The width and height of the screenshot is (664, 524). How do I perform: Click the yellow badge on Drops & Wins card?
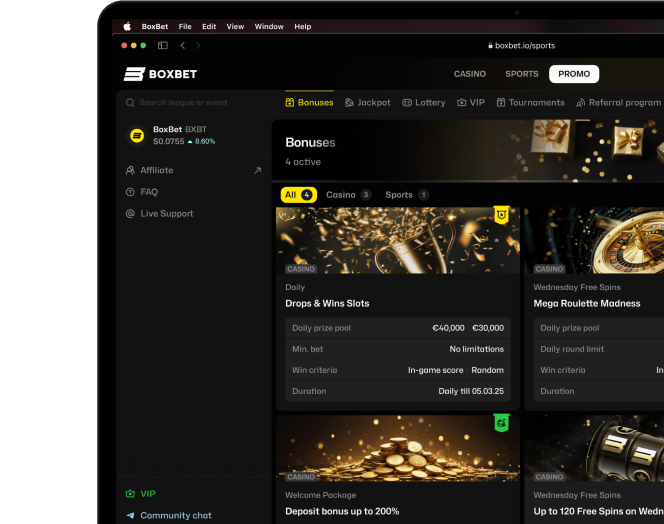pyautogui.click(x=502, y=215)
